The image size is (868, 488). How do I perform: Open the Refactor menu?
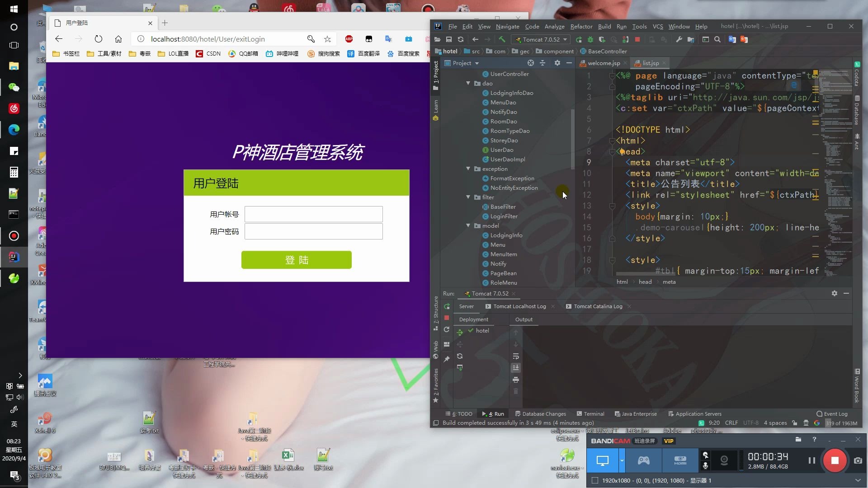(581, 26)
